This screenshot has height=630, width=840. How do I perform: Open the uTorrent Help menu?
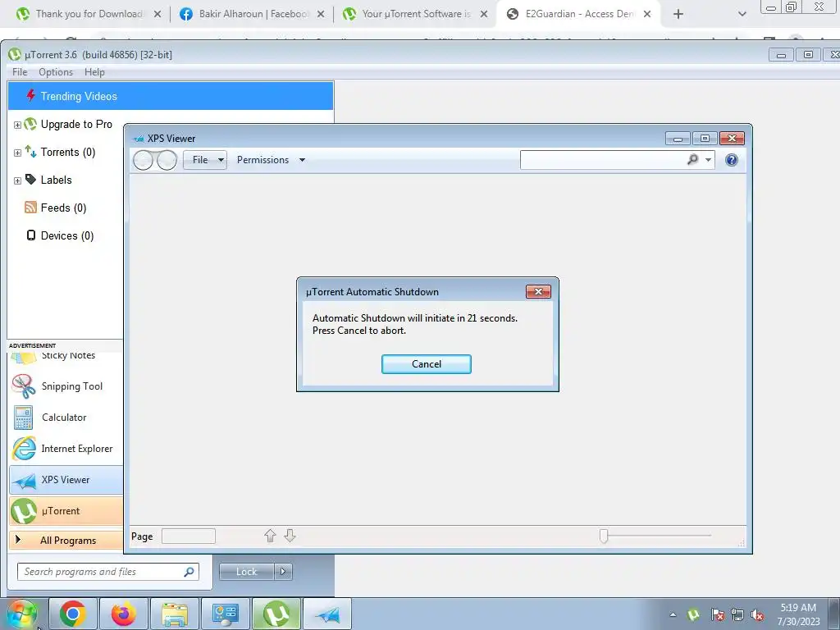94,72
